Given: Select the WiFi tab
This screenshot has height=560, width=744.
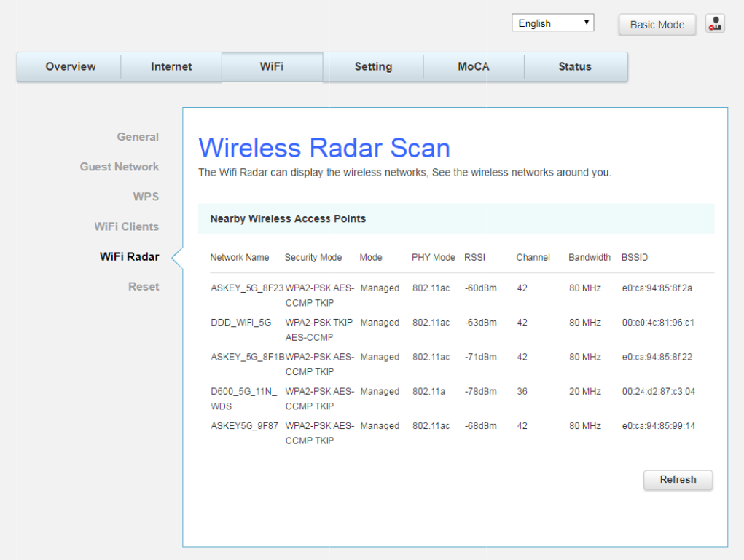Looking at the screenshot, I should tap(272, 66).
